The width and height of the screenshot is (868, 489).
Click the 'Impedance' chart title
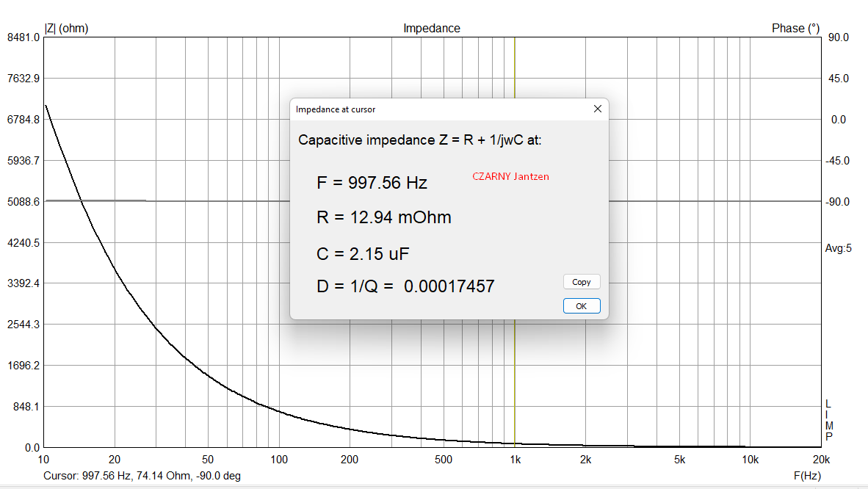click(432, 28)
